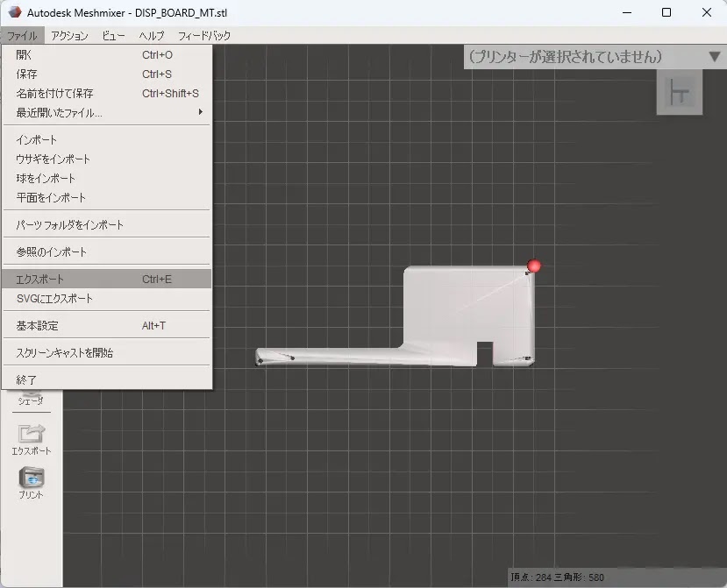Screen dimensions: 727x588
Task: Choose 保存 (Save) menu entry
Action: (107, 74)
